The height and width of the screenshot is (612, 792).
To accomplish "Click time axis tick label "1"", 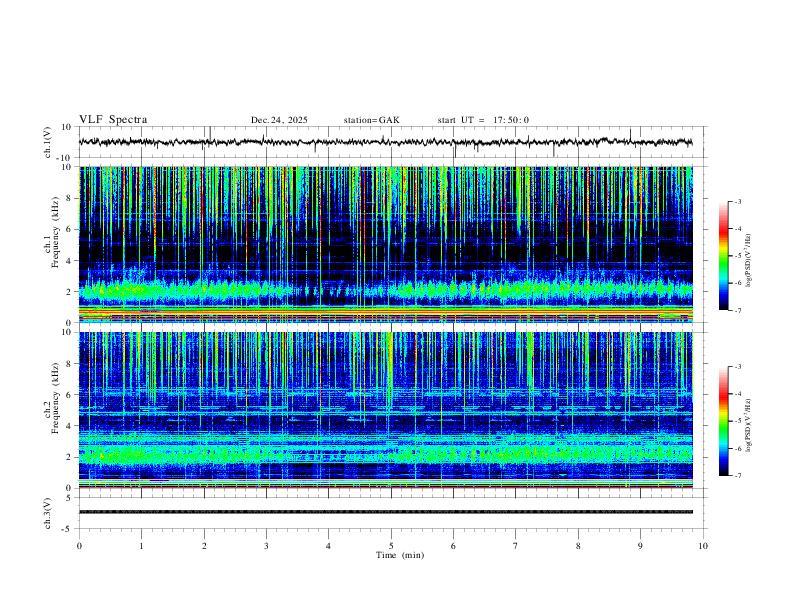I will click(x=141, y=546).
